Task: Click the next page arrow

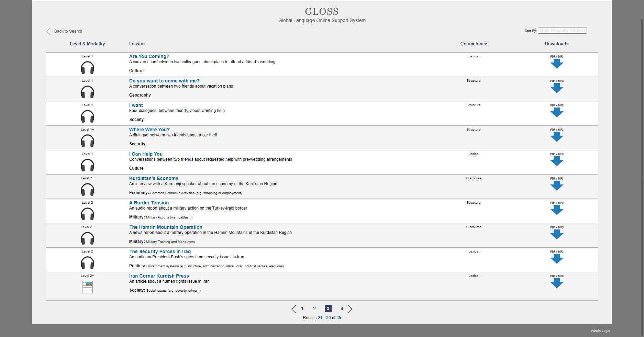Action: coord(351,309)
